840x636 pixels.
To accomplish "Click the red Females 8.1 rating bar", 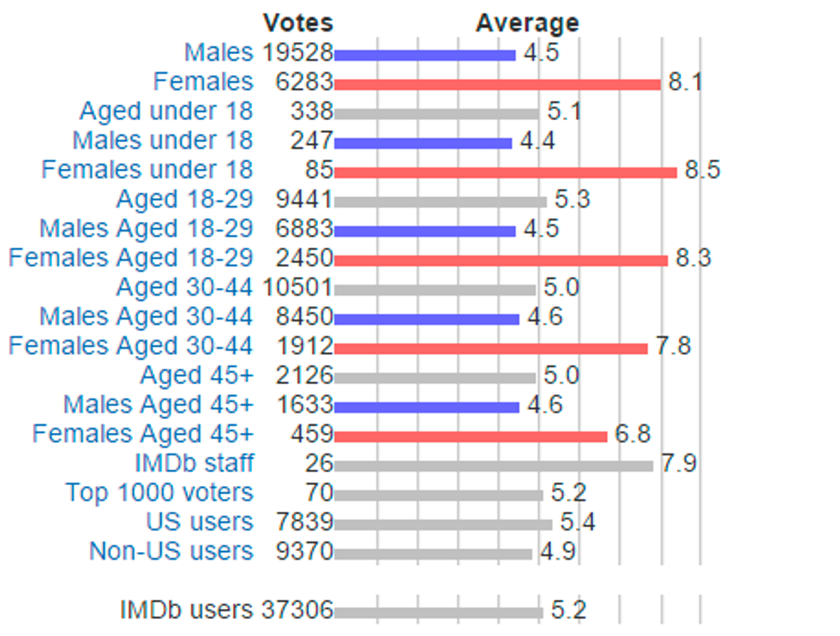I will pos(497,84).
